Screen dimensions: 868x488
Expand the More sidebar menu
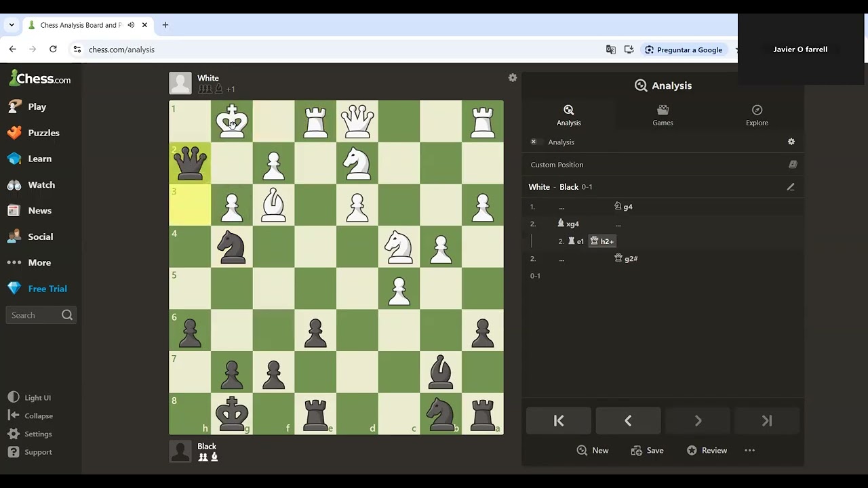(29, 262)
